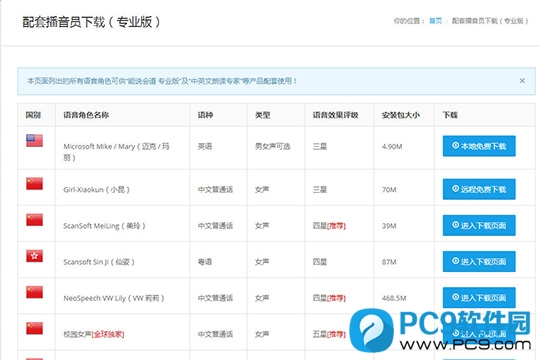Click the US flag icon for Microsoft Mike
This screenshot has height=360, width=540.
[x=34, y=141]
